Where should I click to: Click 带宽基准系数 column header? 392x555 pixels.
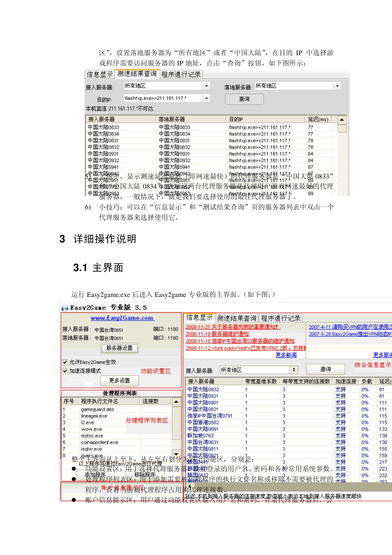[261, 381]
